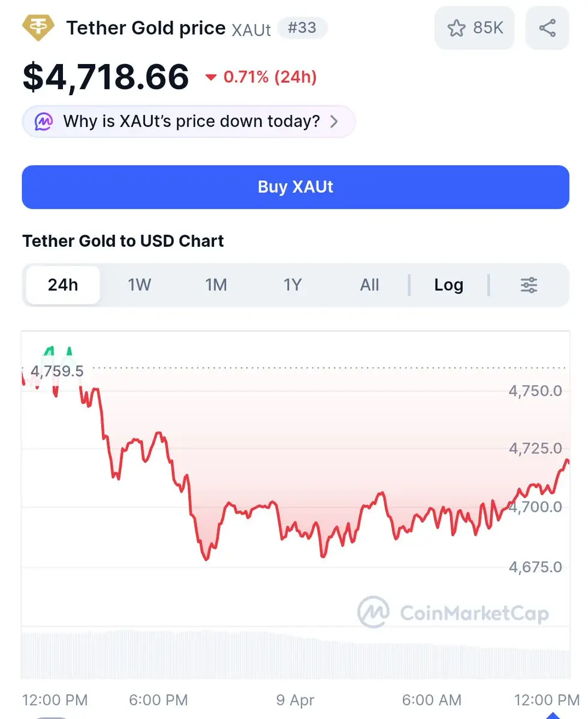Click the Tether Gold coin logo
588x719 pixels.
[x=38, y=27]
